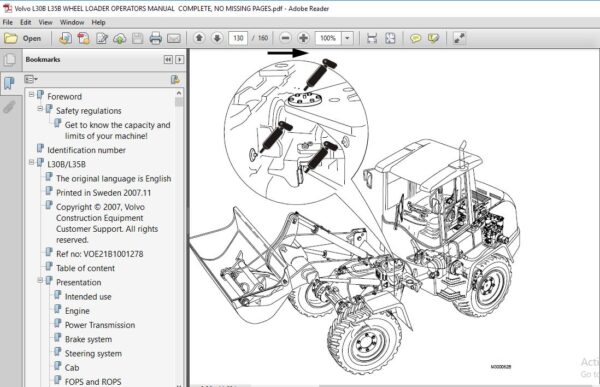Collapse the Foreword bookmark node

(x=31, y=94)
